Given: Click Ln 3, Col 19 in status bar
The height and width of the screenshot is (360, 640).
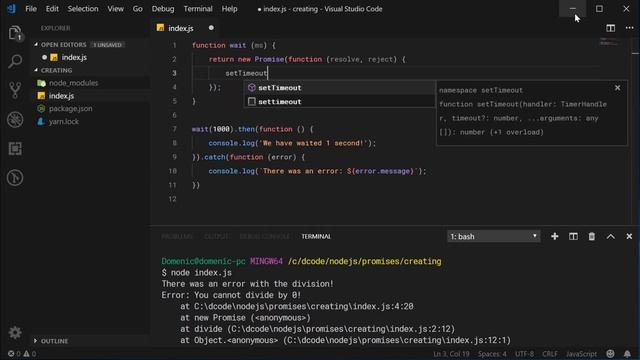Looking at the screenshot, I should click(451, 354).
